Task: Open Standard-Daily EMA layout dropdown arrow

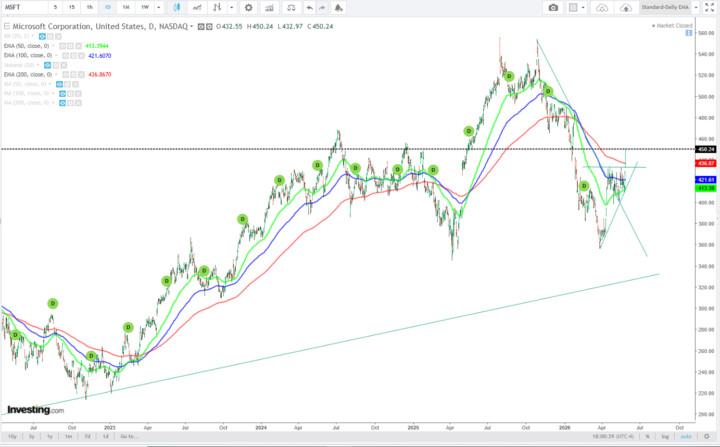Action: coord(696,7)
